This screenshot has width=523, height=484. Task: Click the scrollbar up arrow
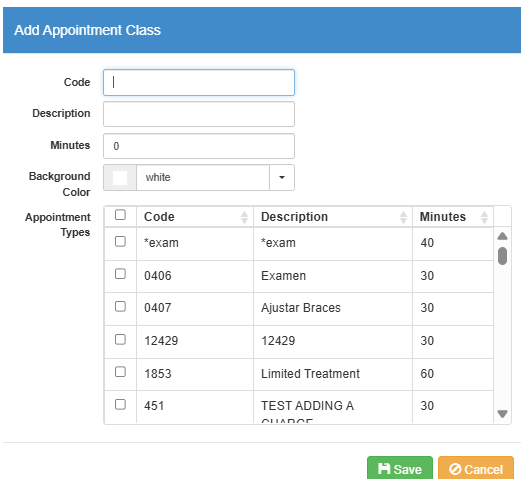[x=502, y=236]
